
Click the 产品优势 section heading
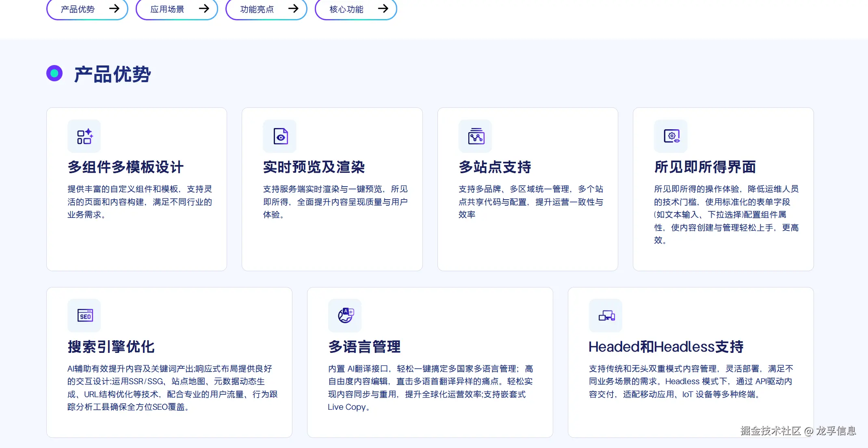(x=113, y=74)
